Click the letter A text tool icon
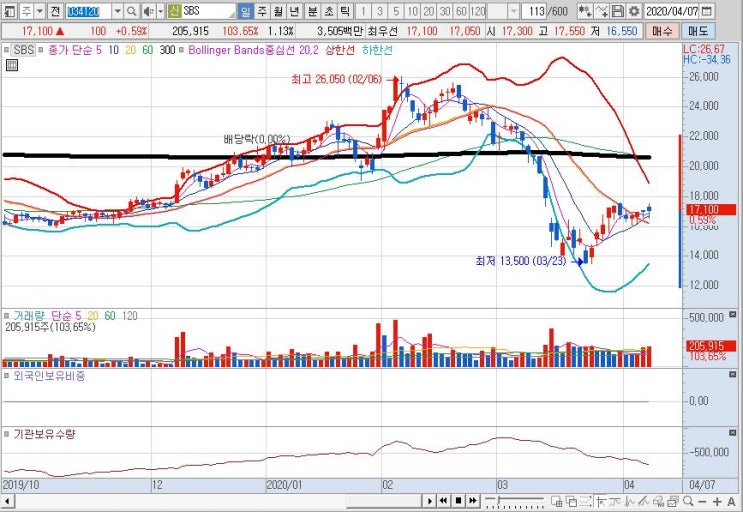The image size is (743, 512). 731,501
